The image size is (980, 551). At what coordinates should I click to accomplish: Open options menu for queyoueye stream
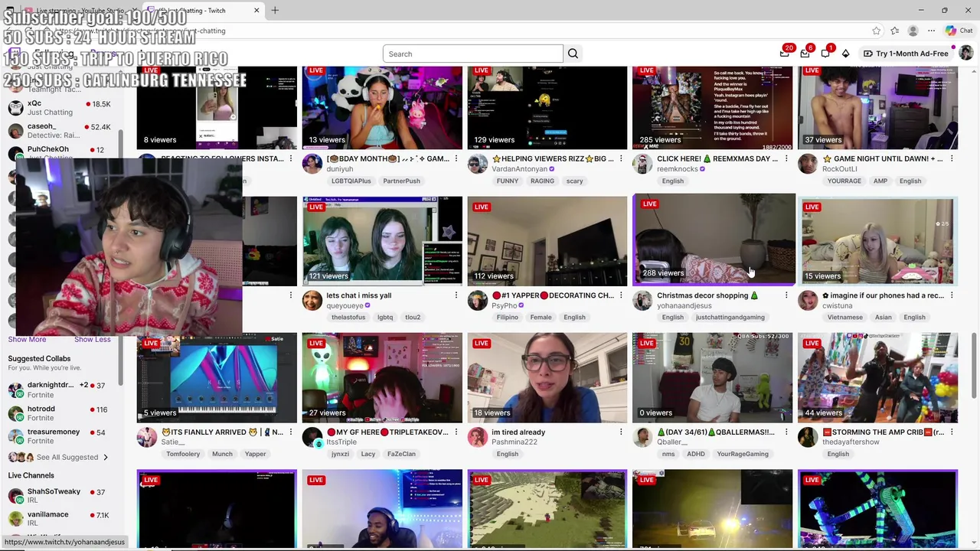[456, 295]
